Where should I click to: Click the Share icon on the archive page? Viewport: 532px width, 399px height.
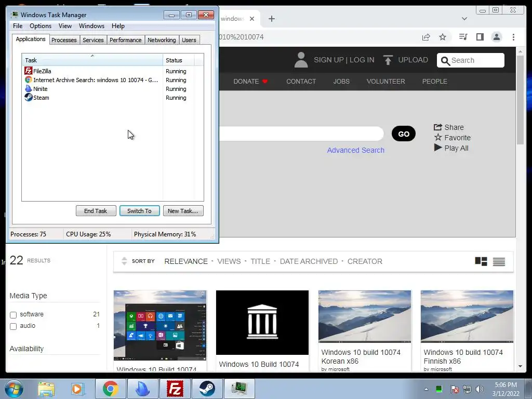[437, 127]
